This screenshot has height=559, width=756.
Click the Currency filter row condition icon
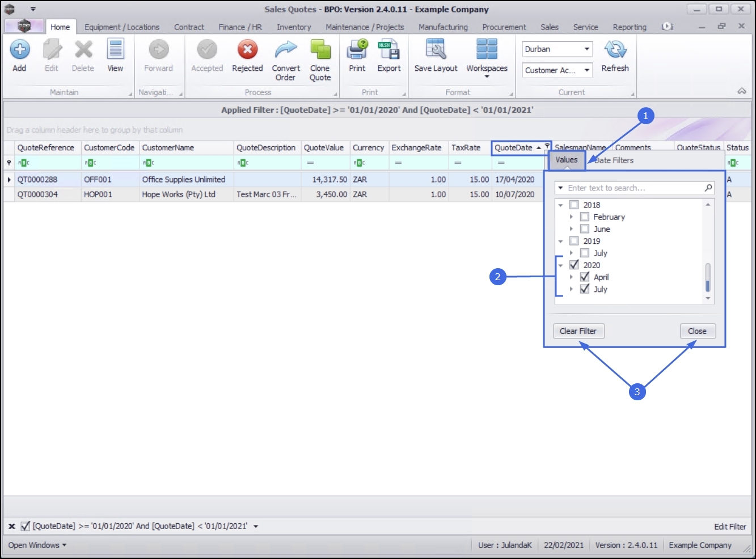point(359,163)
